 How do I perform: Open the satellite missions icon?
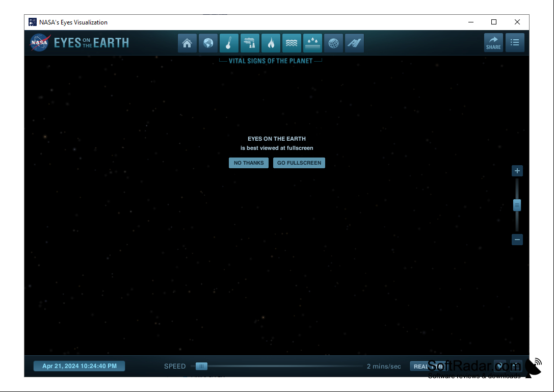pos(354,43)
